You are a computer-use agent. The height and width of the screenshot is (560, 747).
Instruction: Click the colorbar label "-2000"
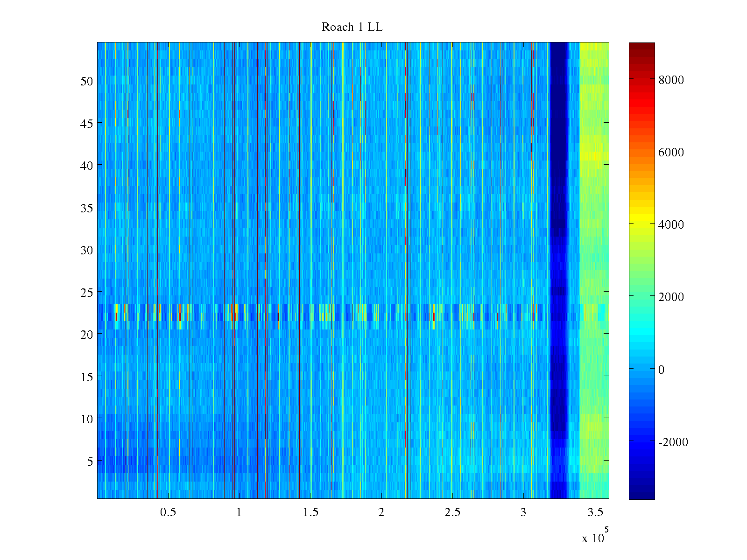[x=673, y=442]
